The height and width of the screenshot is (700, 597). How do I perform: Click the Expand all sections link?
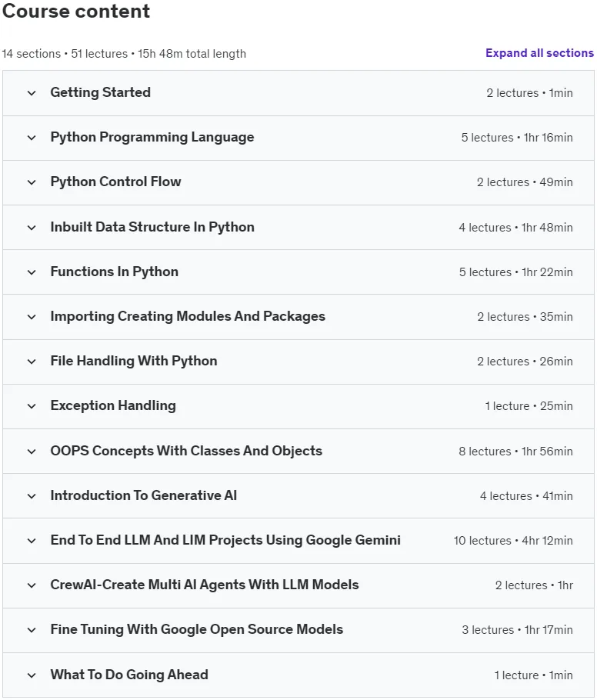pyautogui.click(x=539, y=53)
